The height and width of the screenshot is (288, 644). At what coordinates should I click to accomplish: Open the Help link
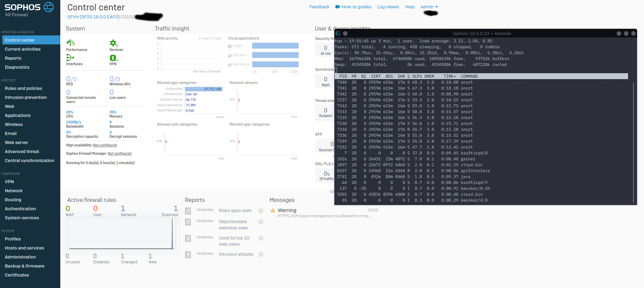410,7
